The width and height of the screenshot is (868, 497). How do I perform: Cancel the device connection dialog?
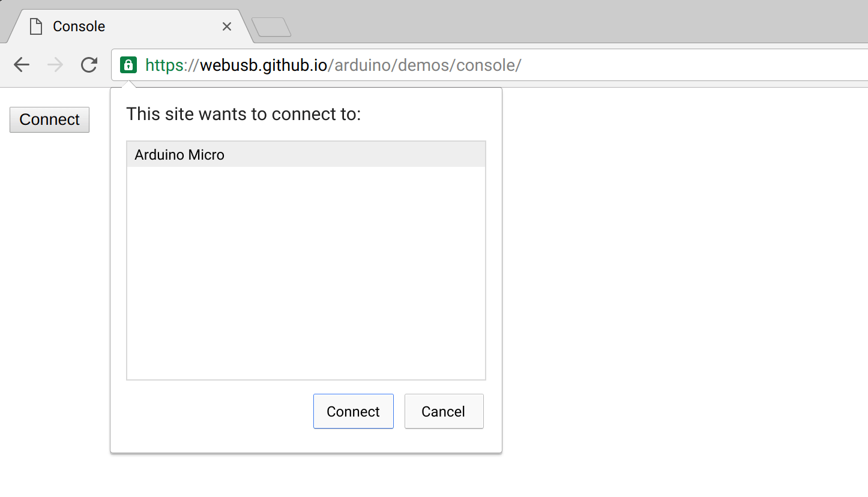coord(444,411)
